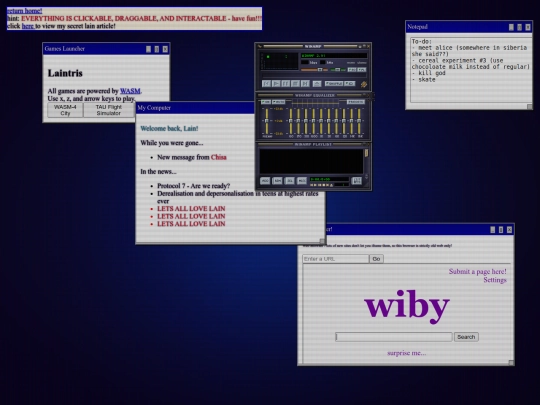Click the Winamp next track button
This screenshot has width=540, height=405.
click(305, 84)
